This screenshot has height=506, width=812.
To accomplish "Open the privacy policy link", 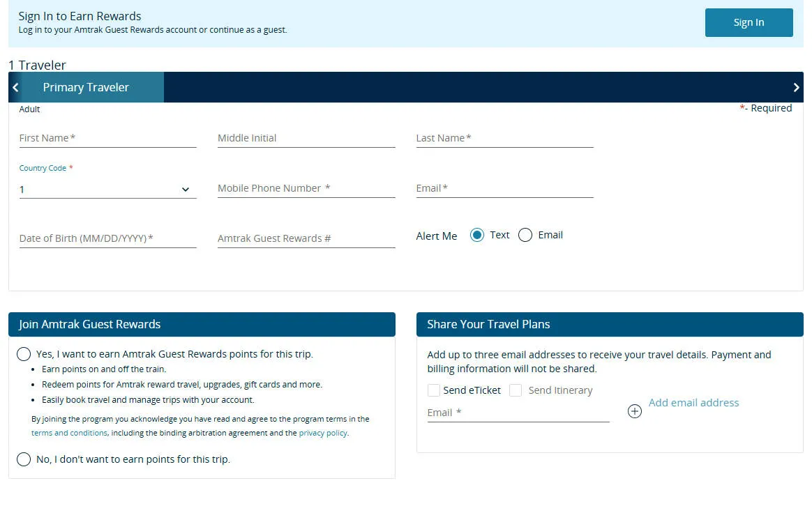I will click(x=322, y=433).
